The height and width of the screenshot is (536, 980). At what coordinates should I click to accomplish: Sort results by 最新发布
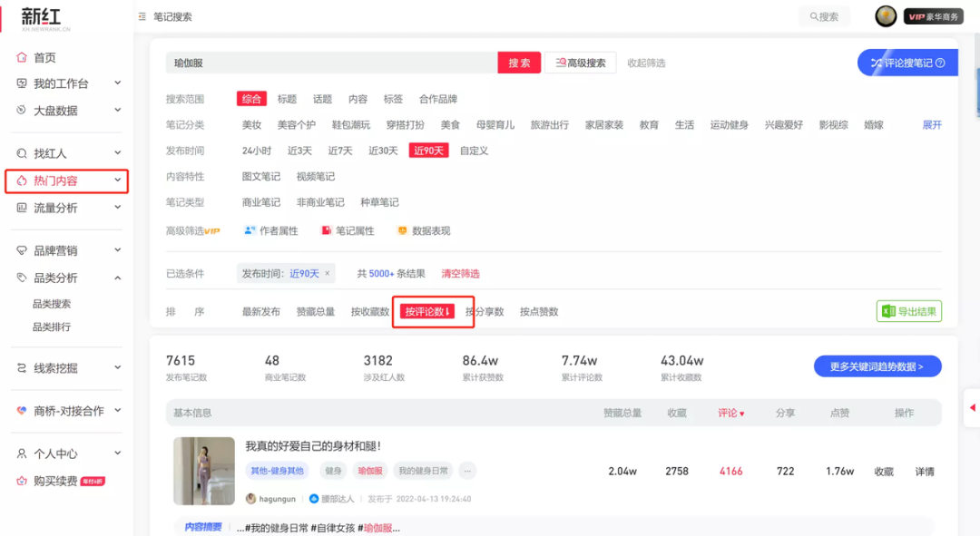coord(260,311)
